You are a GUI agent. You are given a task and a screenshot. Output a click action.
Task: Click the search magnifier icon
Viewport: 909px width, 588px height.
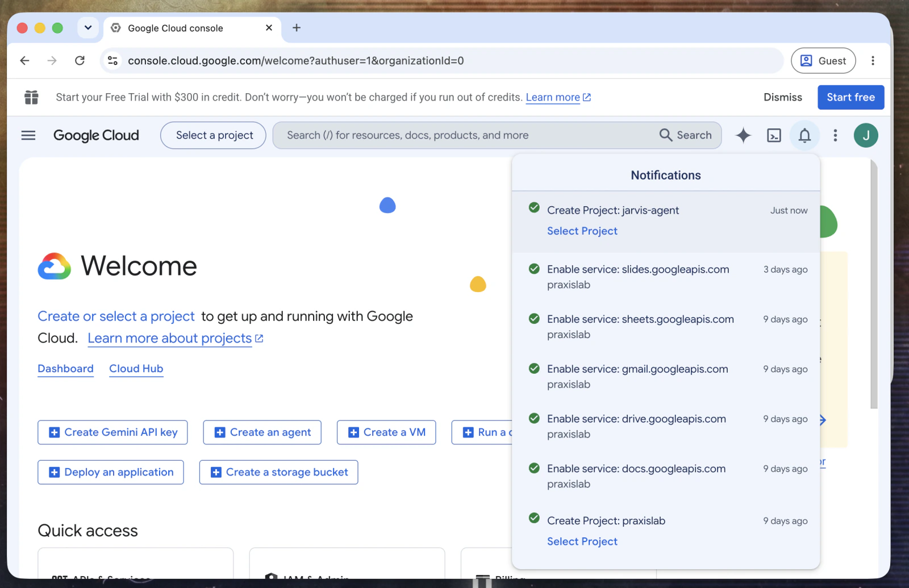coord(665,135)
